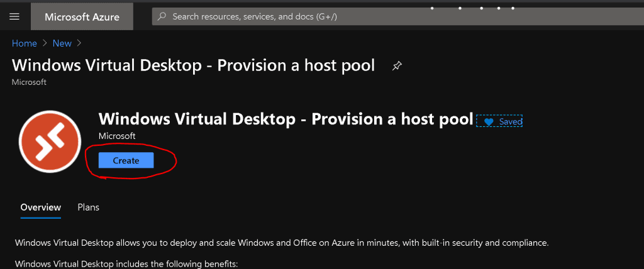The image size is (644, 269).
Task: Click the page title 'Windows Virtual Desktop - Provision a host pool'
Action: 193,66
